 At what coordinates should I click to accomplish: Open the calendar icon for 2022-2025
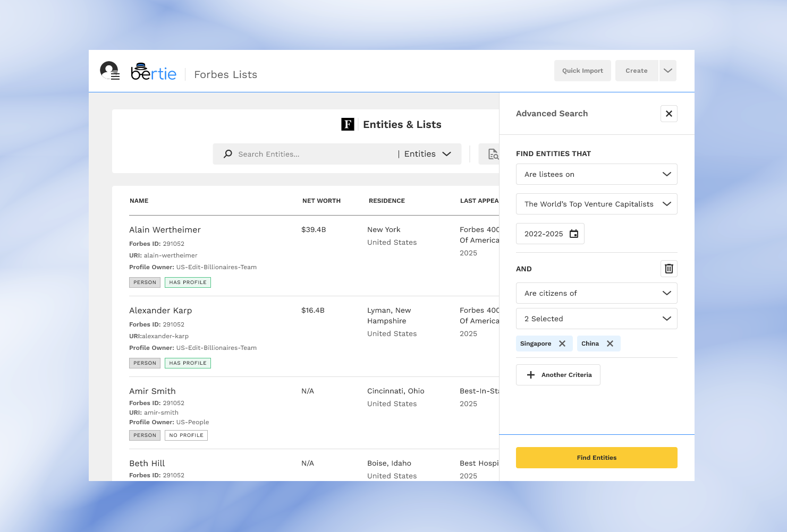pos(574,234)
